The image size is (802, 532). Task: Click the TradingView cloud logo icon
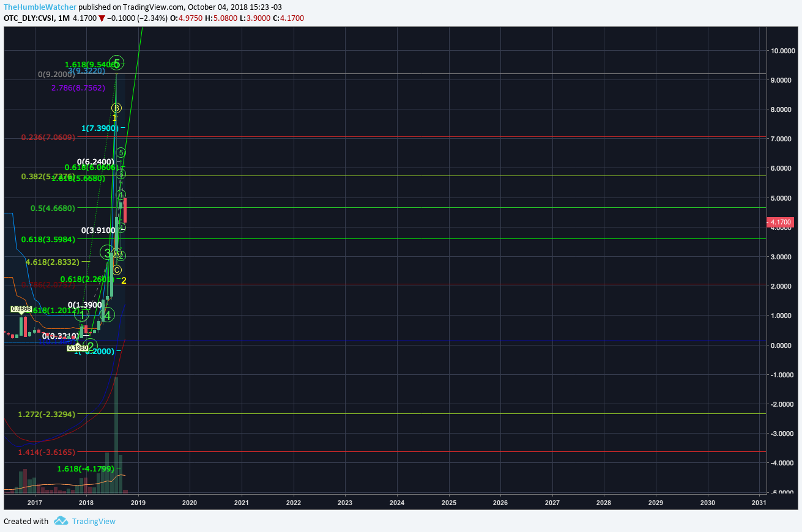(x=61, y=521)
